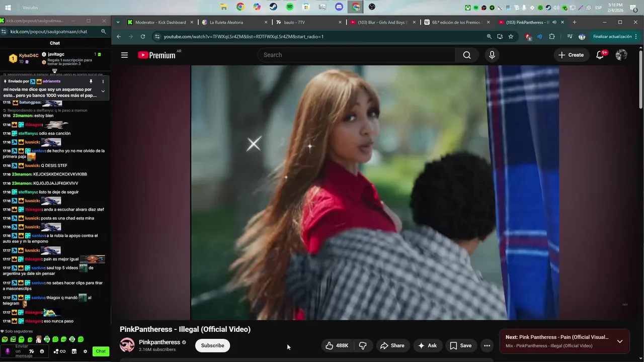Open the YouTube guide hamburger menu
The width and height of the screenshot is (644, 362).
[x=124, y=55]
